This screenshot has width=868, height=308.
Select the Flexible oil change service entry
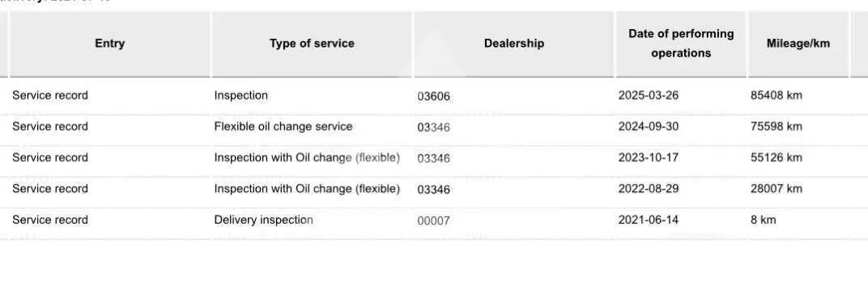pyautogui.click(x=283, y=126)
